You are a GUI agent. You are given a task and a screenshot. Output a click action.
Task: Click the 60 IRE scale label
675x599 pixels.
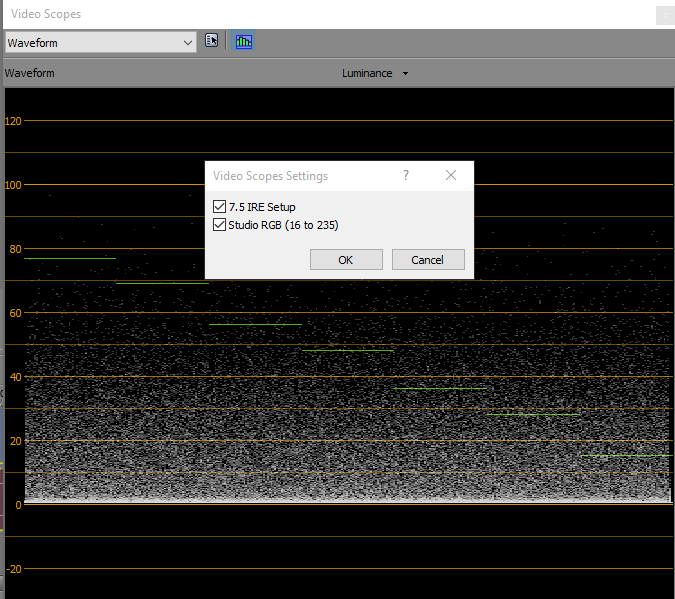15,313
